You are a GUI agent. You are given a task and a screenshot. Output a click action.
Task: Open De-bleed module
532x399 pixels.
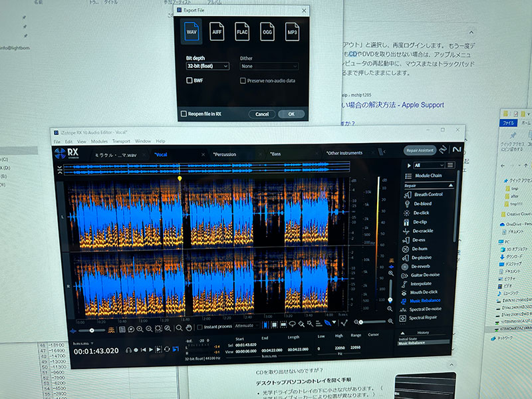click(x=418, y=203)
